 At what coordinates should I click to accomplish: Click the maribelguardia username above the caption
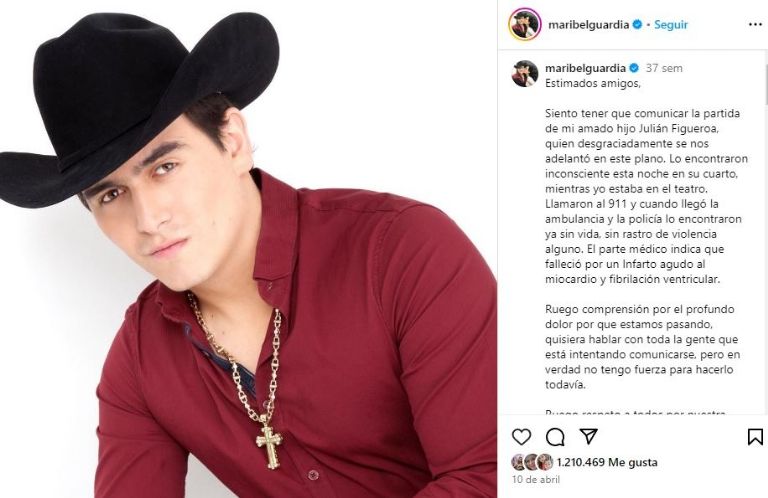click(x=585, y=68)
